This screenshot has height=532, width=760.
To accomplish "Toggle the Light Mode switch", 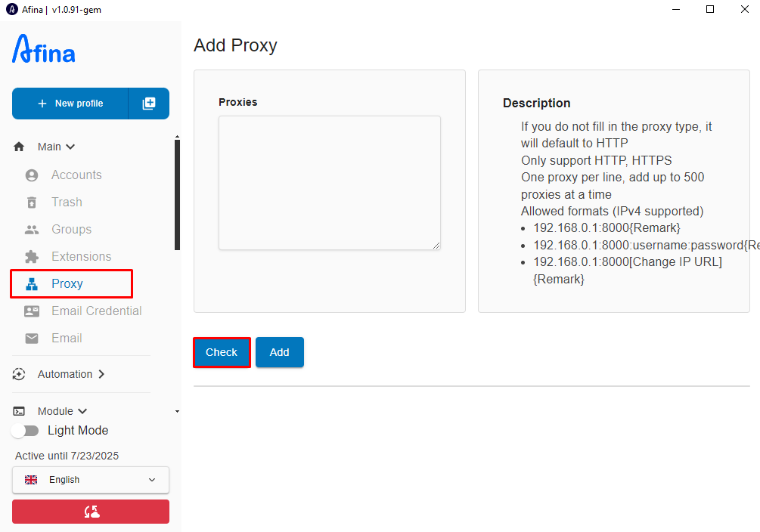I will (x=25, y=431).
